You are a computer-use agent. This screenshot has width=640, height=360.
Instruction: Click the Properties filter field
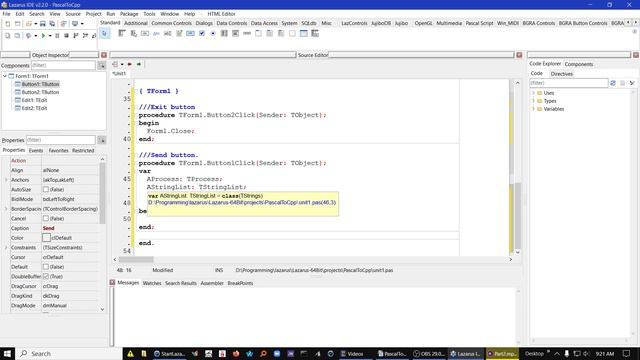tap(61, 140)
